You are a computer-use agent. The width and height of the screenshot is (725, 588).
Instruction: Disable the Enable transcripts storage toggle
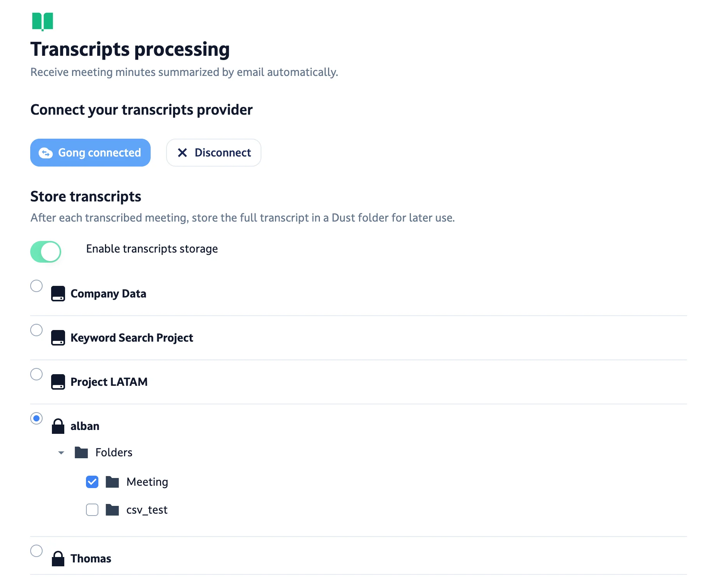pos(46,252)
